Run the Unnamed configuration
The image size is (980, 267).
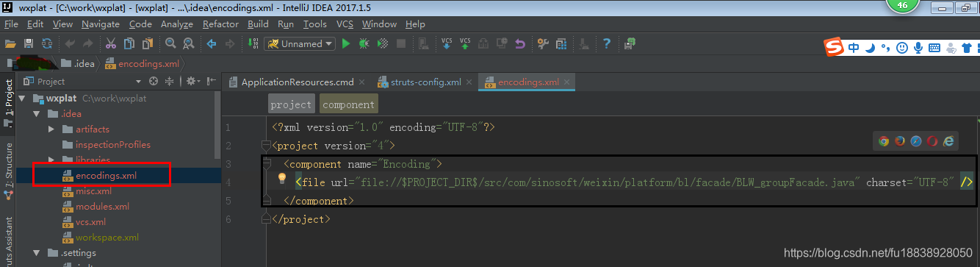[345, 43]
